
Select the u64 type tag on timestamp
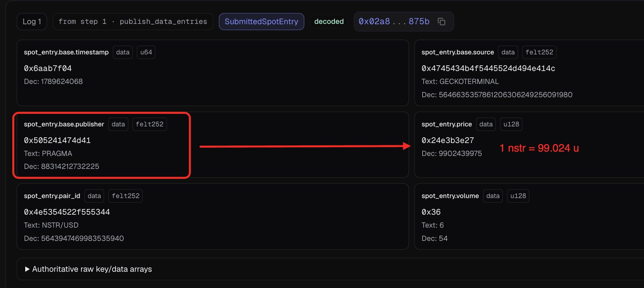(x=146, y=52)
